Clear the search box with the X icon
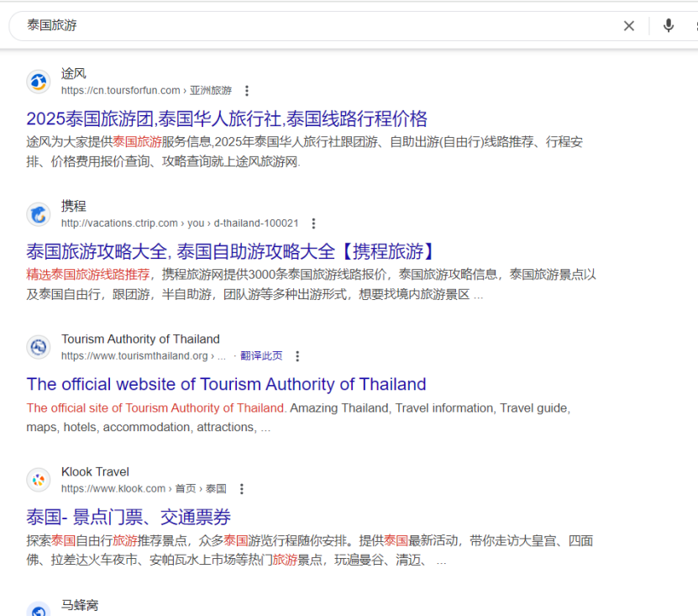This screenshot has height=616, width=698. pyautogui.click(x=628, y=26)
